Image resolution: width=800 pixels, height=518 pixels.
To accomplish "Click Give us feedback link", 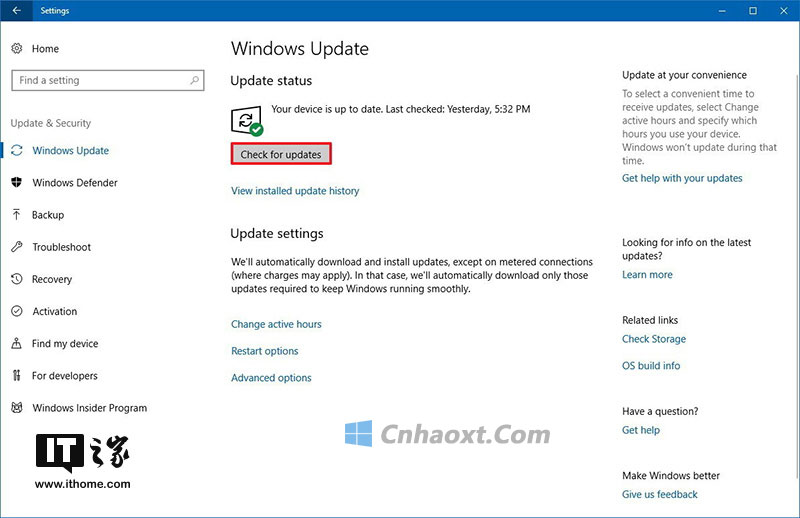I will 659,495.
